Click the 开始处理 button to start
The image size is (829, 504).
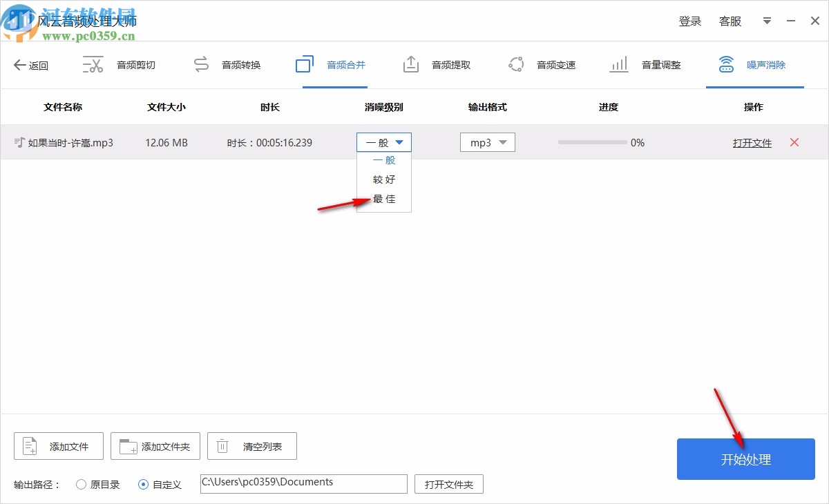745,459
